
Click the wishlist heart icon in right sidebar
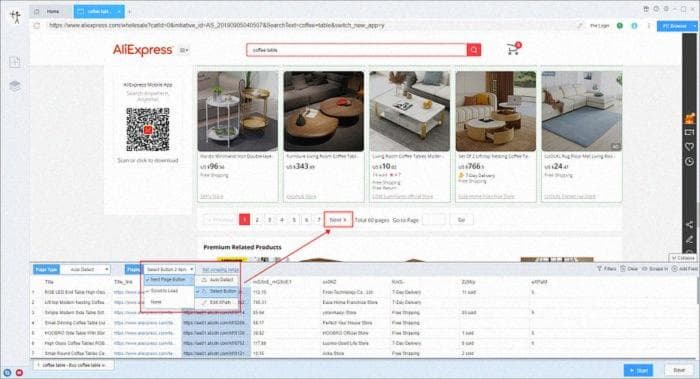click(689, 146)
